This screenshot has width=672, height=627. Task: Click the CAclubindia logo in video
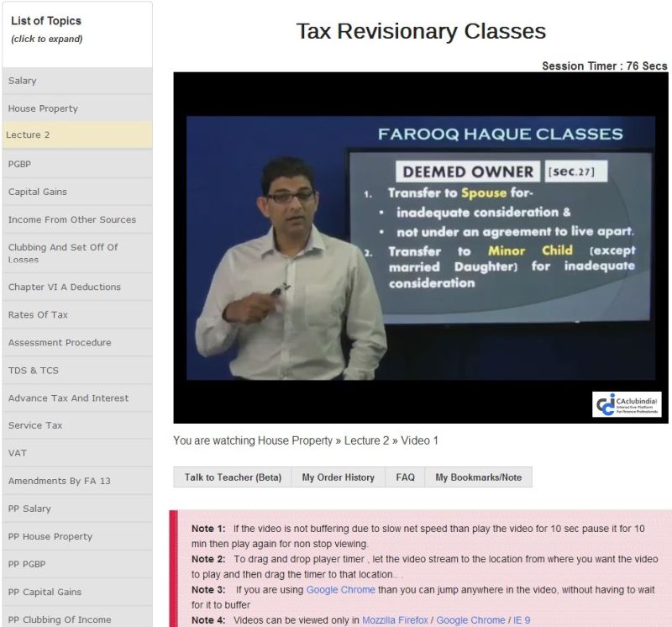pos(627,404)
